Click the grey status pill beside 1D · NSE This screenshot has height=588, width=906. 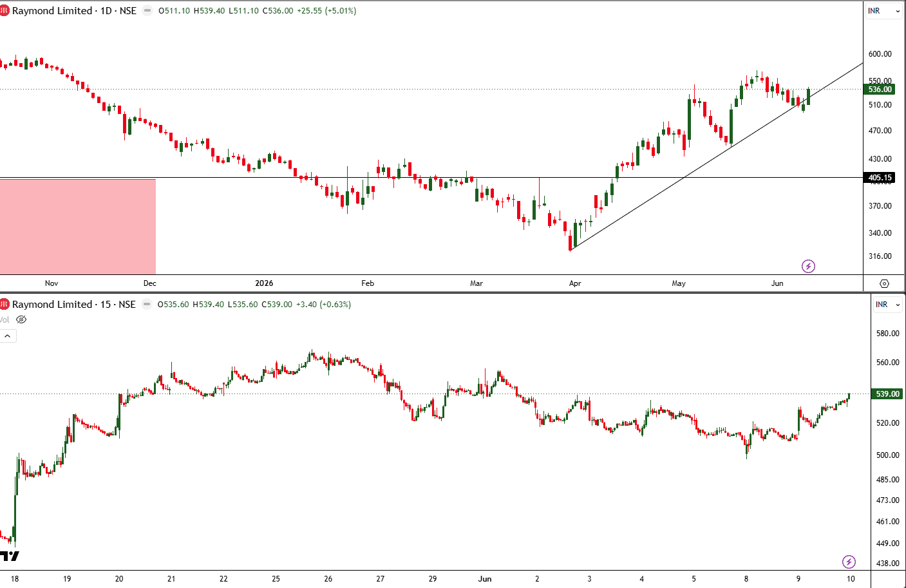pos(147,11)
